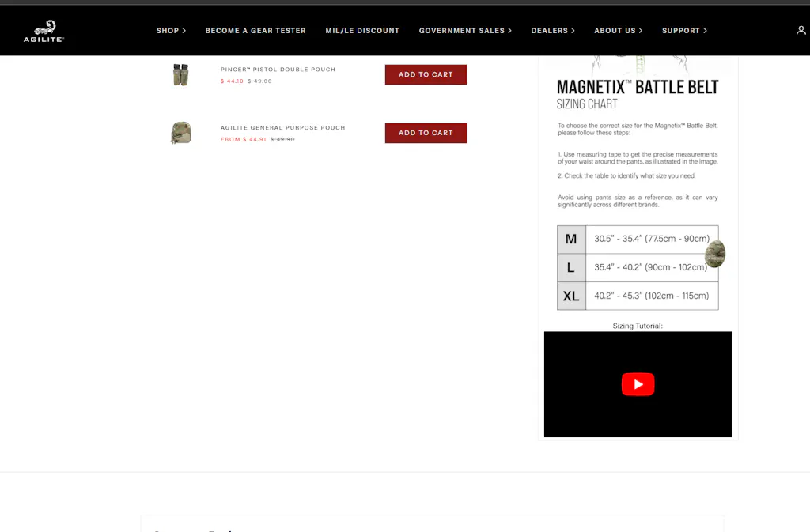Click the floating camo patch icon
Viewport: 810px width, 532px height.
pos(715,254)
